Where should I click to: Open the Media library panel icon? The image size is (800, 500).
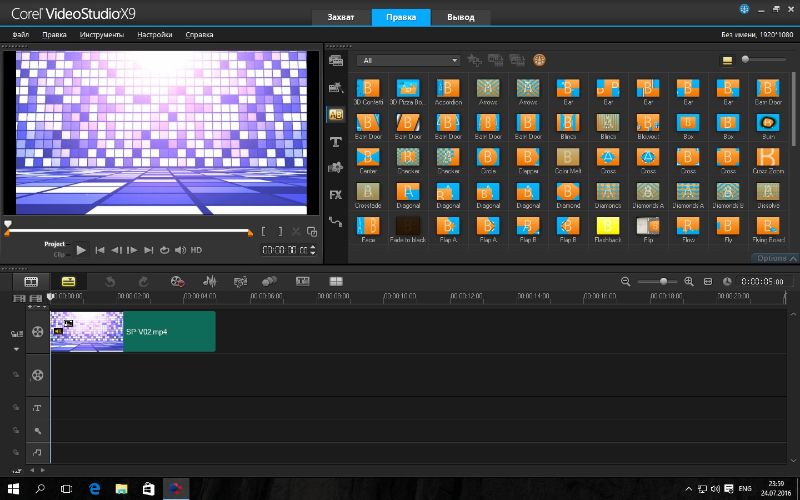[336, 61]
